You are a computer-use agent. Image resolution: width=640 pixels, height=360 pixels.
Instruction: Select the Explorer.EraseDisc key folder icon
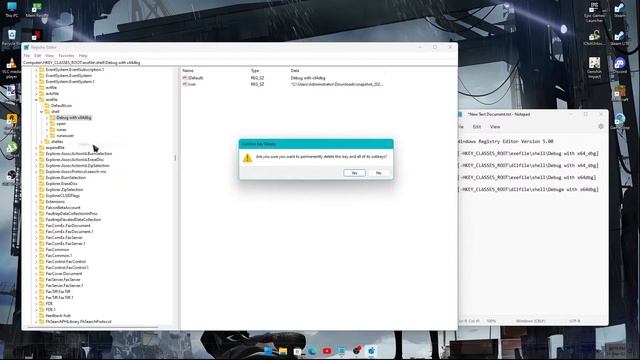point(41,184)
